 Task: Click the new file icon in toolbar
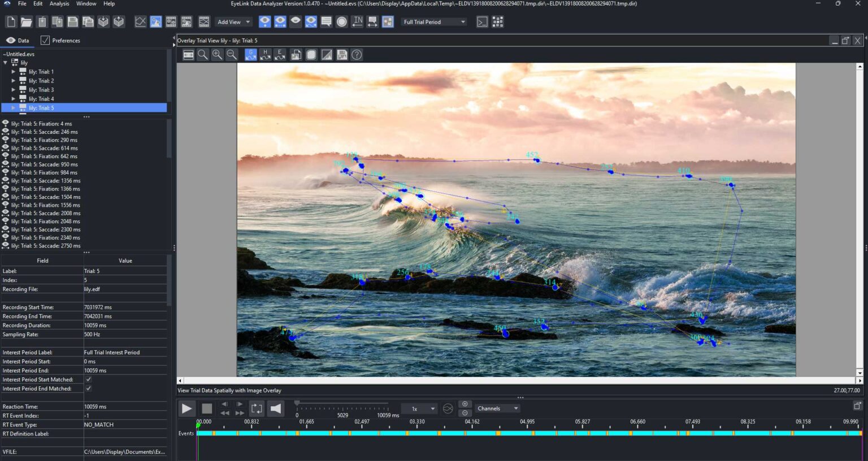coord(11,22)
